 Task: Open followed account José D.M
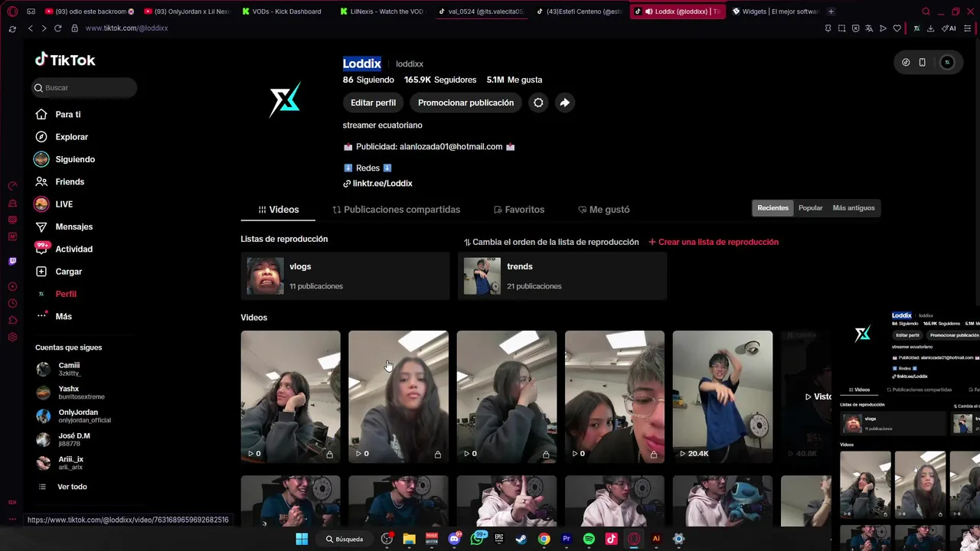click(63, 439)
